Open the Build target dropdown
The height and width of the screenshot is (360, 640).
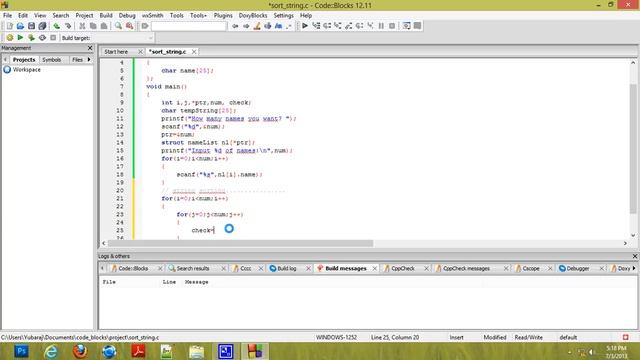coord(151,38)
